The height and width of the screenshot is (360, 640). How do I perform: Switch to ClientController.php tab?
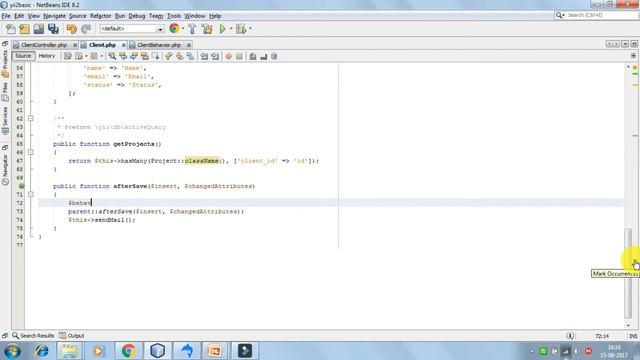pos(44,45)
